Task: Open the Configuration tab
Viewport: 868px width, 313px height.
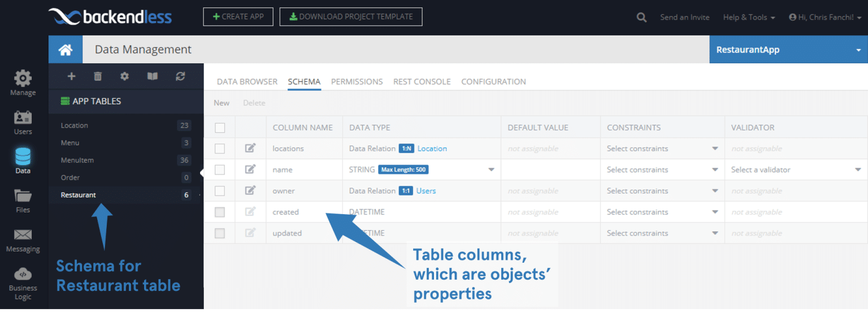Action: 493,81
